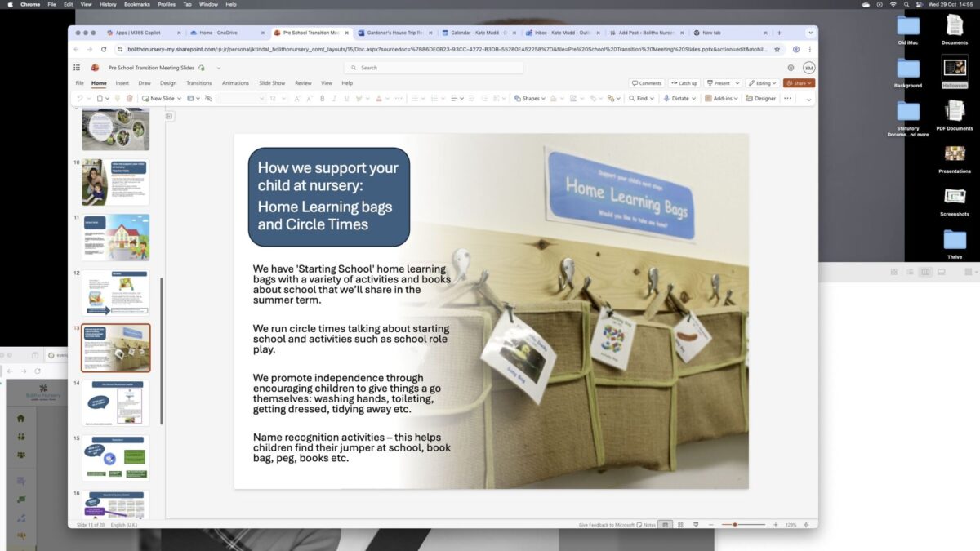Expand the Shapes dropdown

click(x=531, y=98)
